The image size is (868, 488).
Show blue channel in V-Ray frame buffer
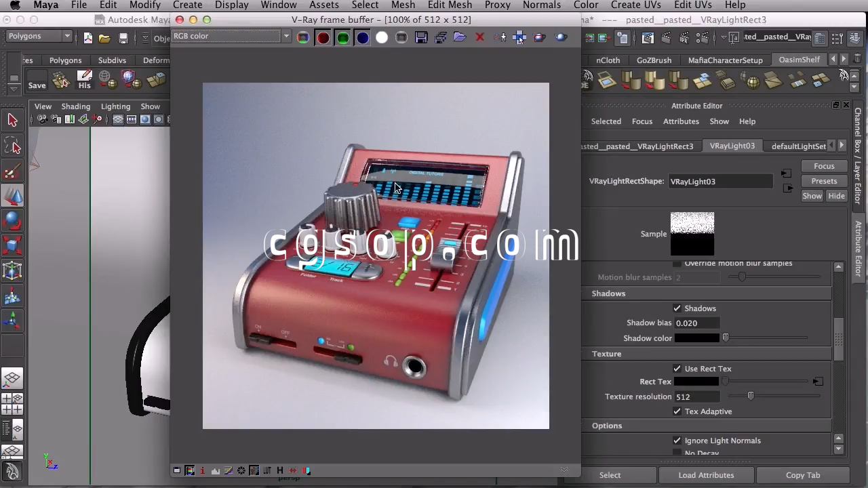tap(362, 37)
